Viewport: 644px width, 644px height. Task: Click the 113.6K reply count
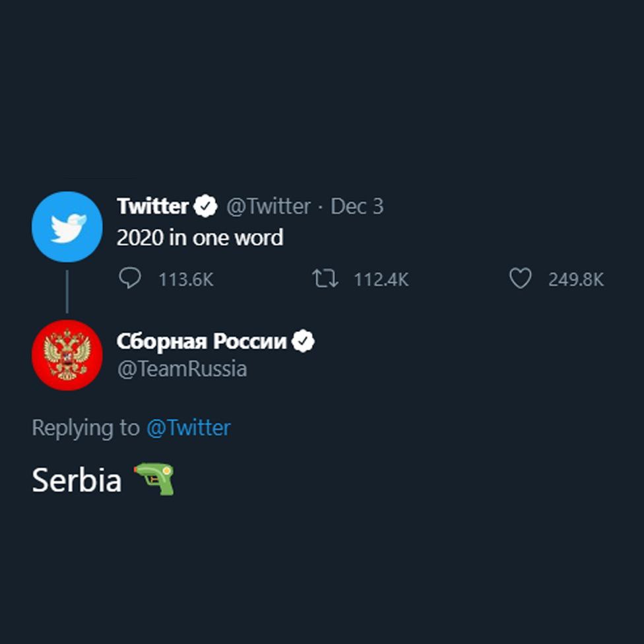pos(186,280)
